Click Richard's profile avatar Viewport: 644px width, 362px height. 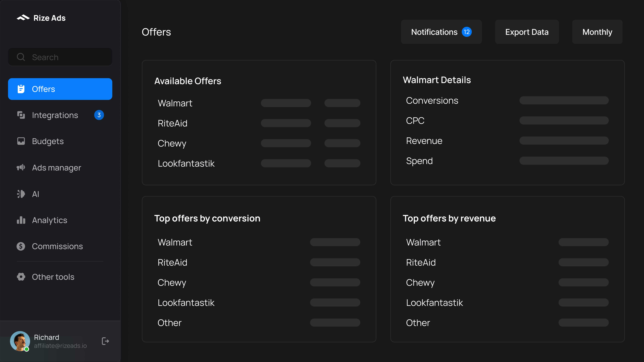pos(20,341)
